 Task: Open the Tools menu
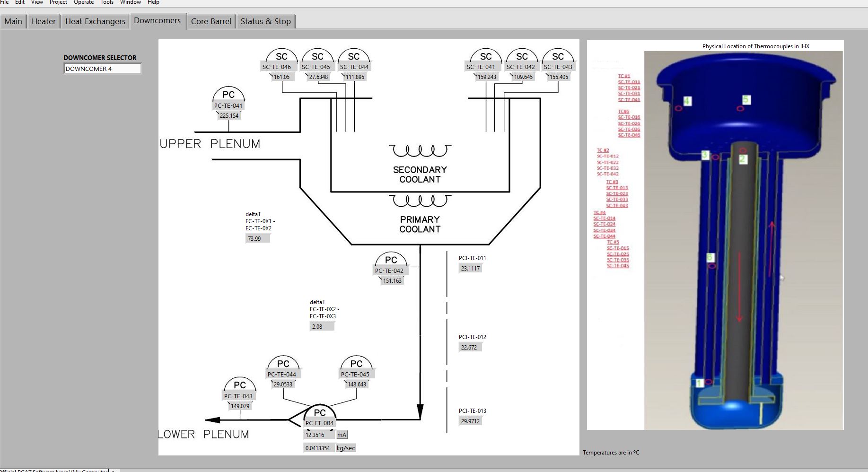pyautogui.click(x=107, y=2)
